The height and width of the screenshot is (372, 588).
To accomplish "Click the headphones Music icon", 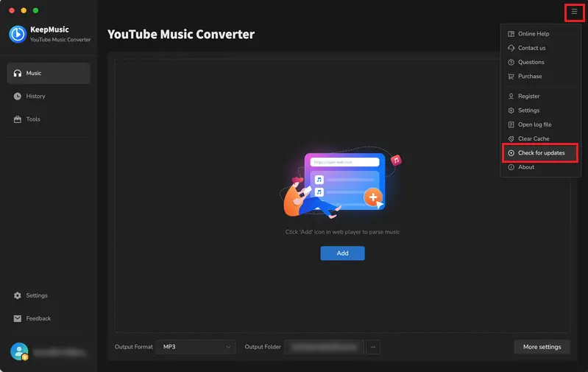I will click(17, 73).
